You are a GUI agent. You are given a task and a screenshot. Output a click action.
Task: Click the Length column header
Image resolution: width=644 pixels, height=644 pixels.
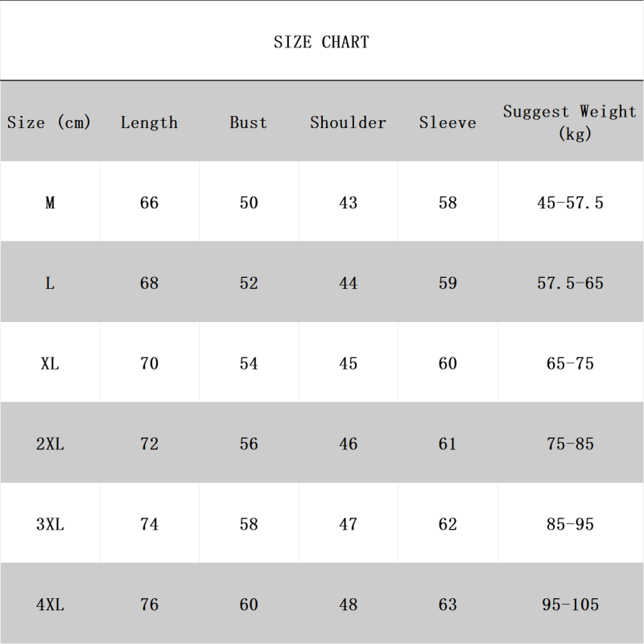(x=149, y=122)
